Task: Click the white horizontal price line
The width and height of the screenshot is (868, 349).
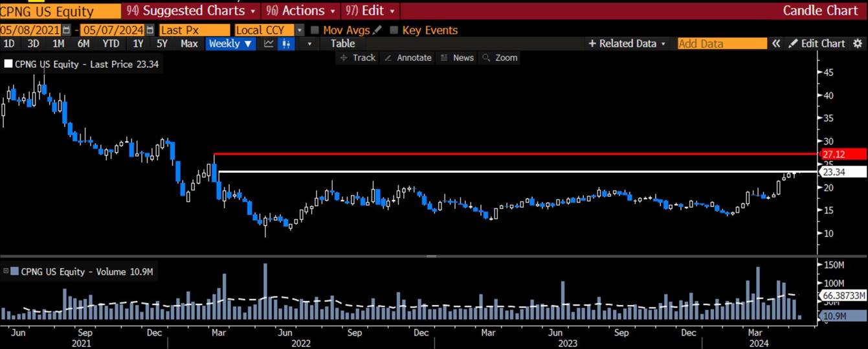Action: [518, 172]
